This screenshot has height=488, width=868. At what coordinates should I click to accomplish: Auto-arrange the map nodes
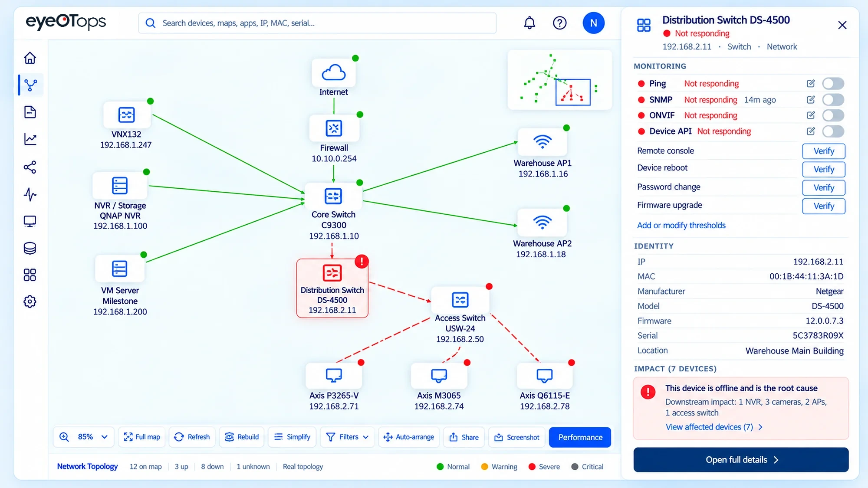(409, 437)
